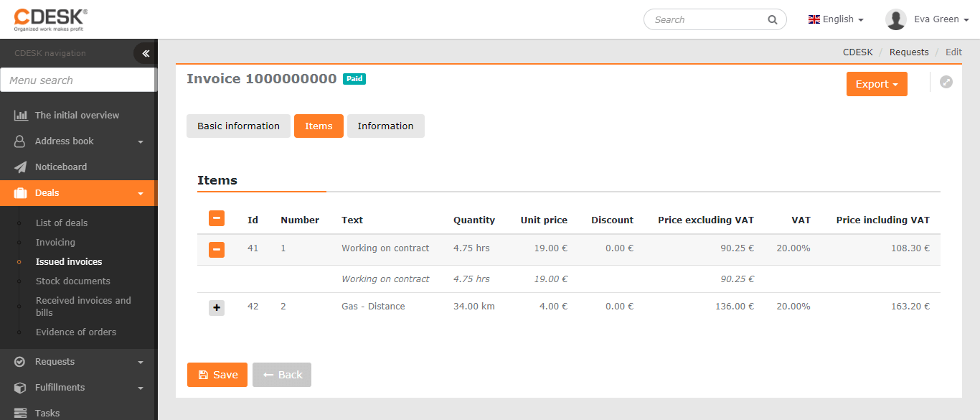The image size is (980, 420).
Task: Click the expand-fullscreen round icon
Action: pyautogui.click(x=946, y=82)
